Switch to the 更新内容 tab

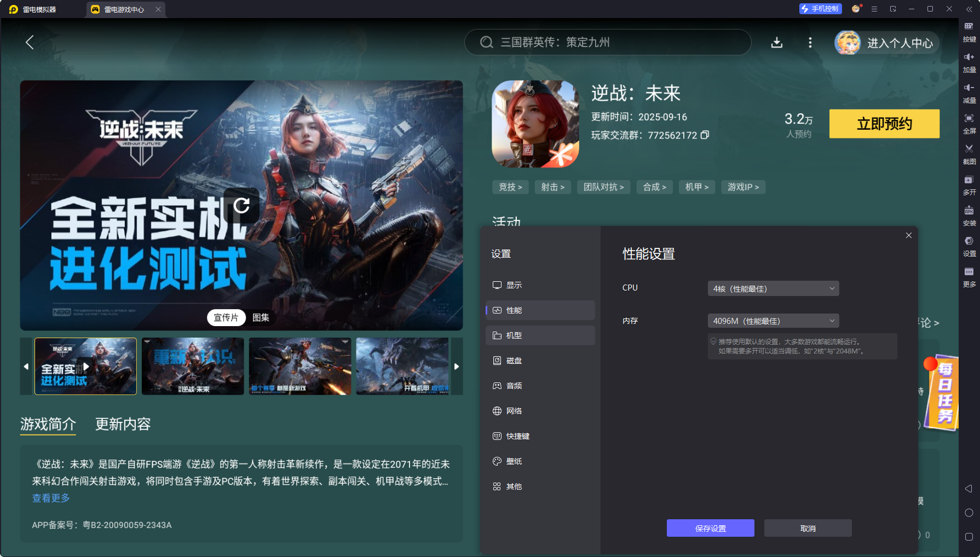click(123, 424)
